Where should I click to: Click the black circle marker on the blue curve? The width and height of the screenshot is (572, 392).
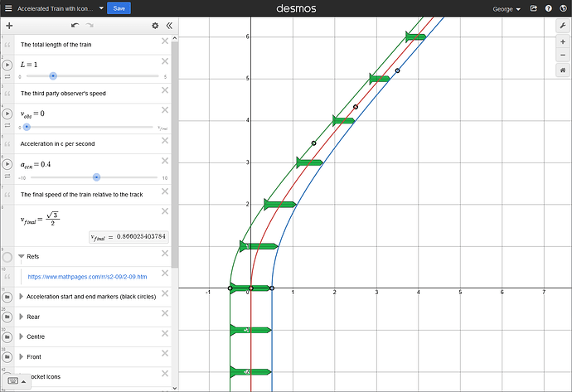click(398, 70)
